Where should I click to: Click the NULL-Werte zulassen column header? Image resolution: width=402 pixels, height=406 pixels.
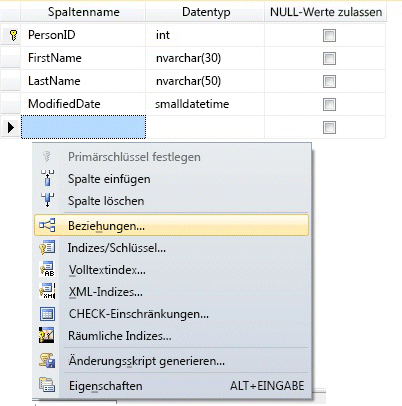[x=326, y=12]
